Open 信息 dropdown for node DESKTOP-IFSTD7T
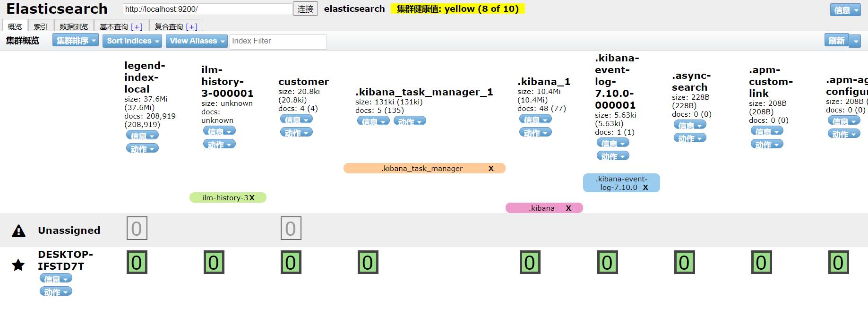The height and width of the screenshot is (325, 868). (56, 279)
